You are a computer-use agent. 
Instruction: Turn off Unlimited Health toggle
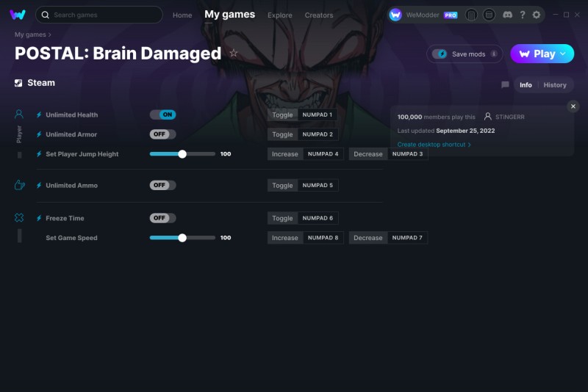[x=162, y=115]
